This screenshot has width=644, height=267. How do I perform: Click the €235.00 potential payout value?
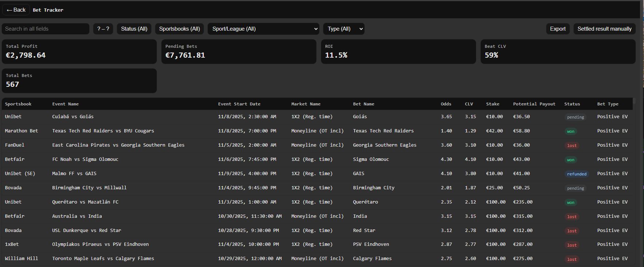pos(523,202)
